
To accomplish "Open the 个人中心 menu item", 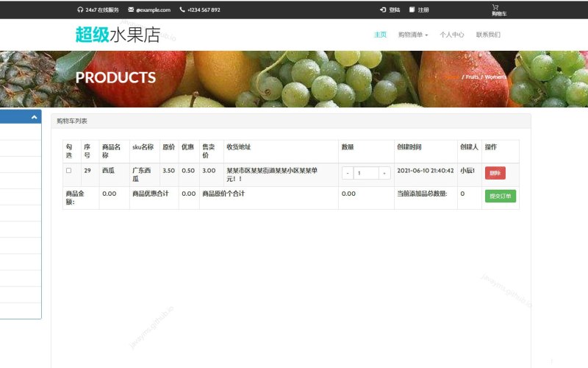I will pos(452,35).
